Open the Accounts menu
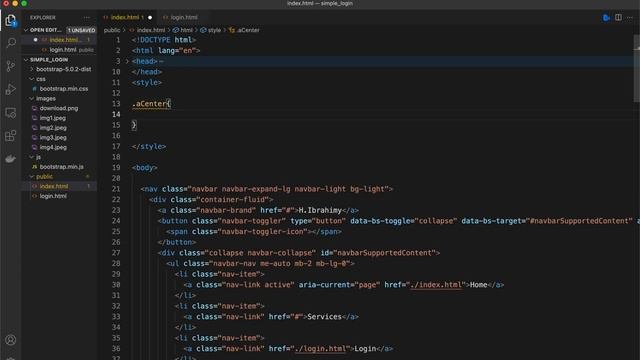The width and height of the screenshot is (640, 360). click(11, 340)
